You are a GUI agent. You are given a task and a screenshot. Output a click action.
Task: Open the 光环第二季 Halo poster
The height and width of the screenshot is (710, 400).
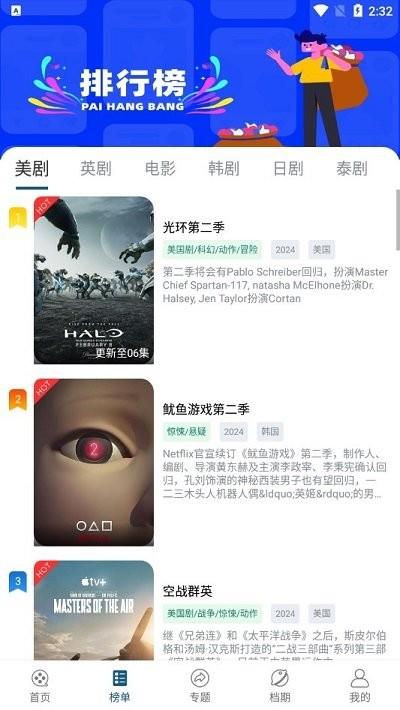pos(94,280)
